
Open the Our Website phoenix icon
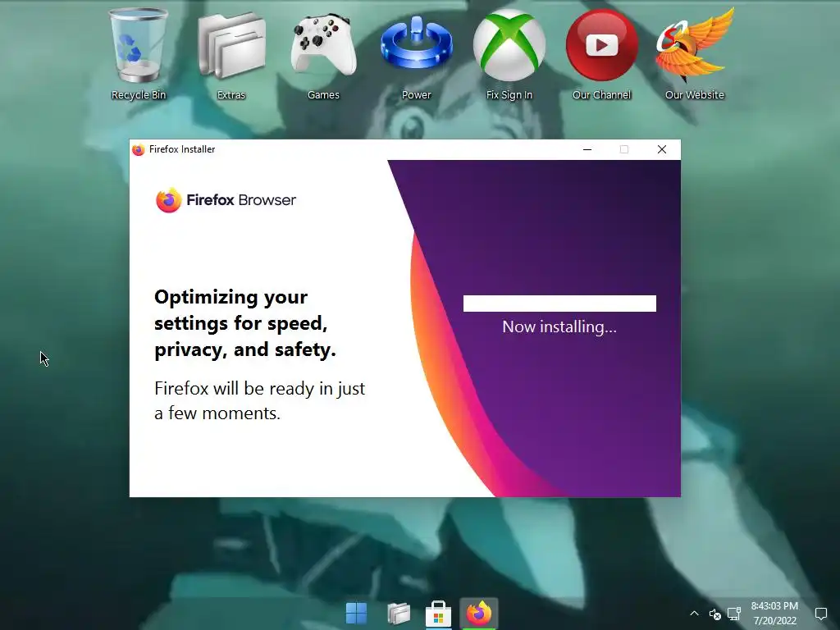coord(694,53)
